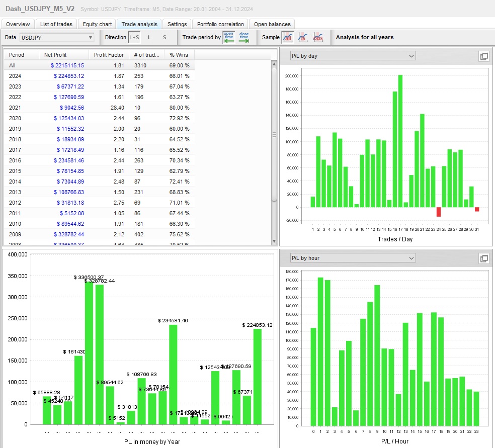Open the USDJPY data dropdown
Image resolution: width=495 pixels, height=448 pixels.
[x=57, y=37]
